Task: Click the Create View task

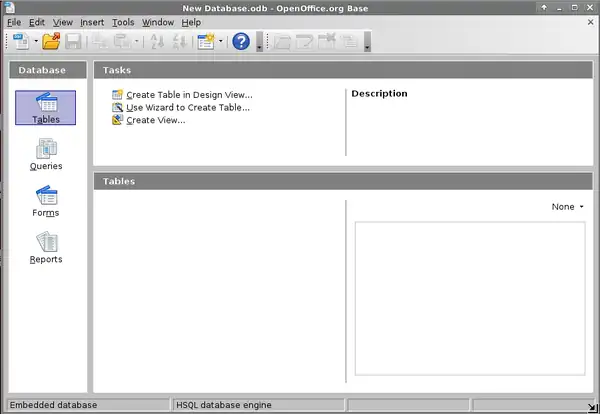Action: coord(155,120)
